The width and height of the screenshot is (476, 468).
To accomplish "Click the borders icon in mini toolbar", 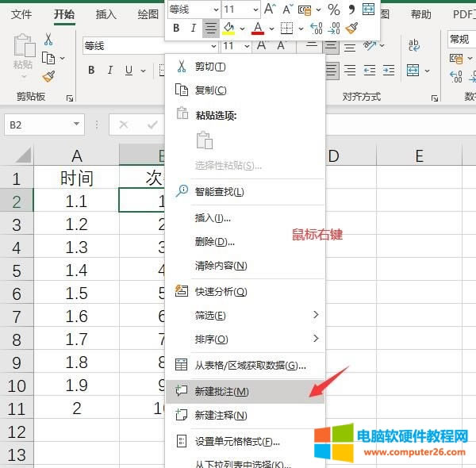I will (x=286, y=29).
